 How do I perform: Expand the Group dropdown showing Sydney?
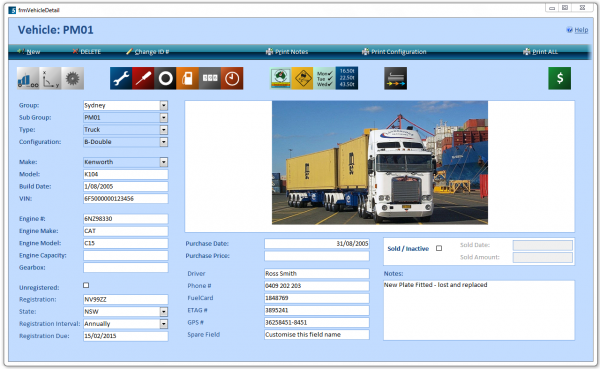coord(164,105)
